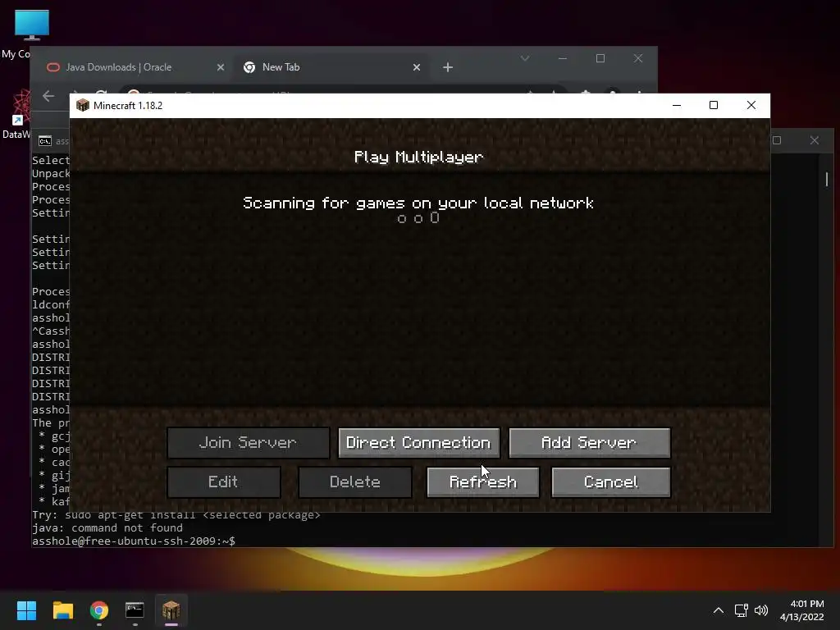
Task: Close the Chrome window
Action: (638, 58)
